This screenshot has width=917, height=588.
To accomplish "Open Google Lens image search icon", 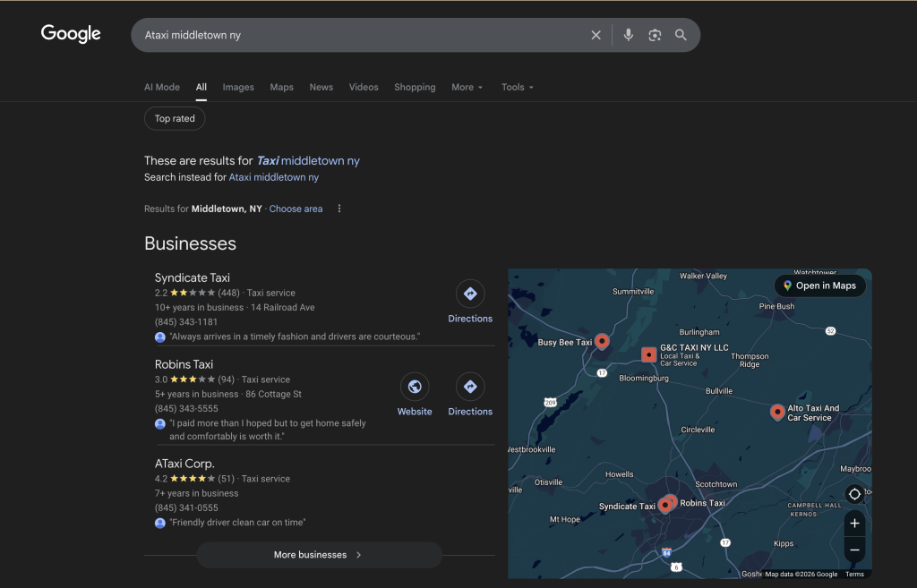I will 655,35.
